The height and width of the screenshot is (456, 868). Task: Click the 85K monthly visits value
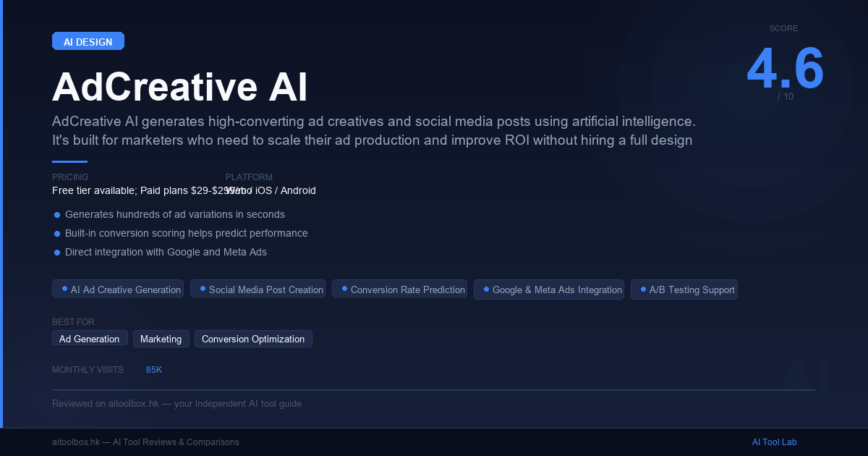(x=154, y=370)
